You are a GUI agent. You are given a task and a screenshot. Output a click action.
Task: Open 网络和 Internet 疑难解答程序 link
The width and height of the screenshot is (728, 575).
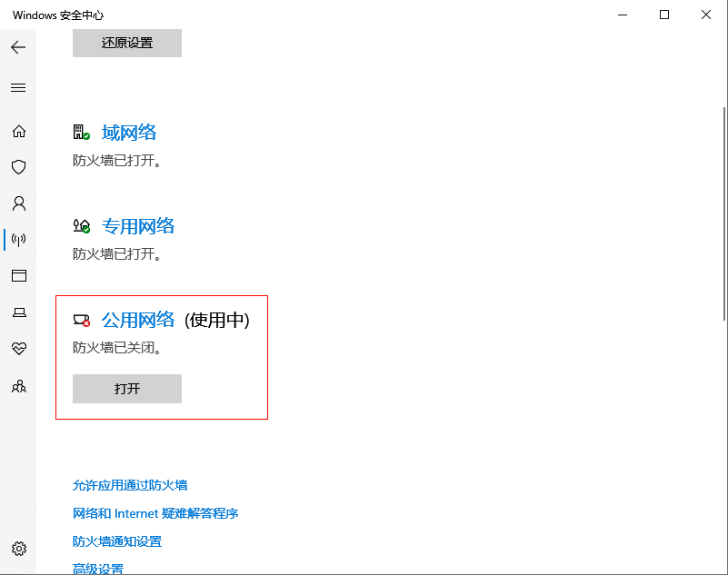pyautogui.click(x=155, y=513)
